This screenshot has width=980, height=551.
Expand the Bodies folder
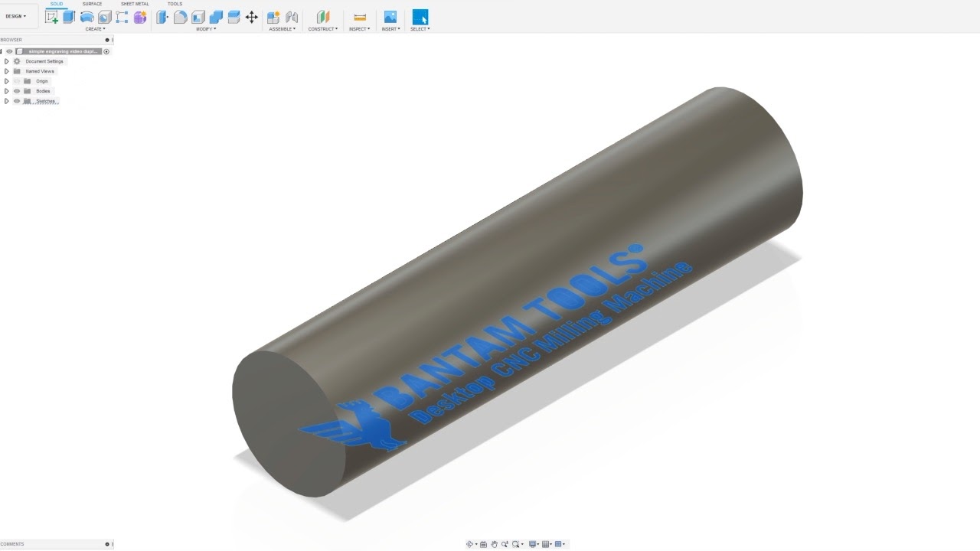pos(7,91)
